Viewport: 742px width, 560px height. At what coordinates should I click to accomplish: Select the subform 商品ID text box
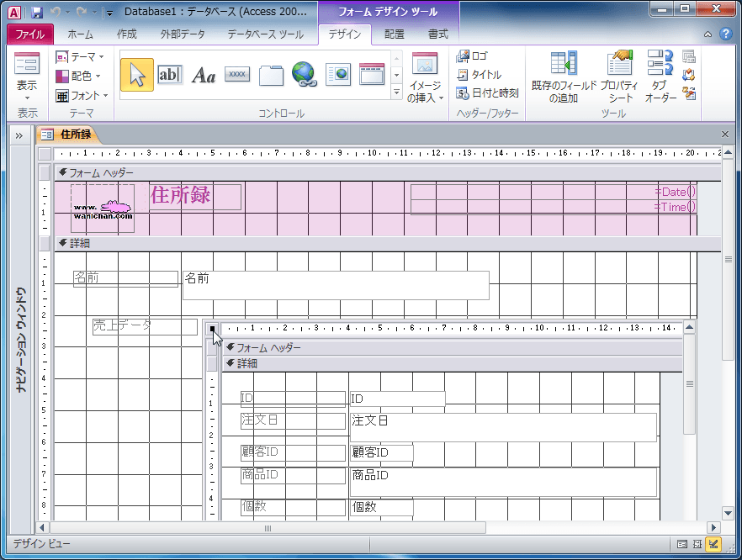tap(503, 483)
